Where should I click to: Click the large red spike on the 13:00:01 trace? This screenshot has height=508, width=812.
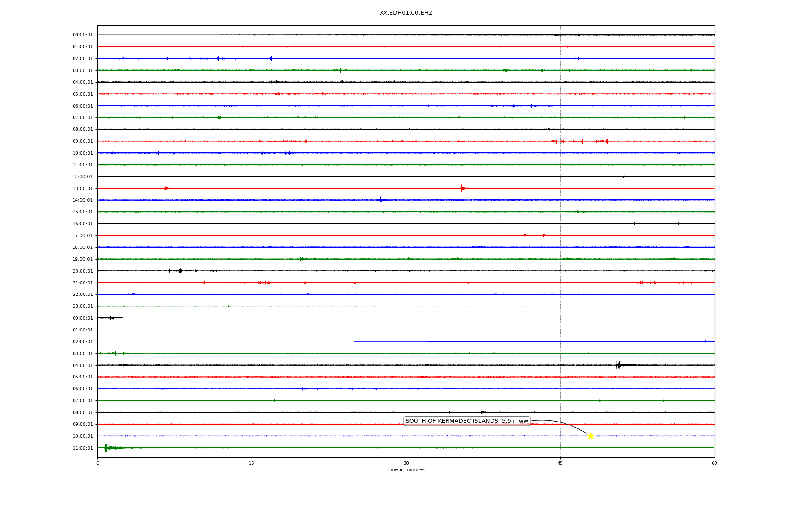point(461,188)
